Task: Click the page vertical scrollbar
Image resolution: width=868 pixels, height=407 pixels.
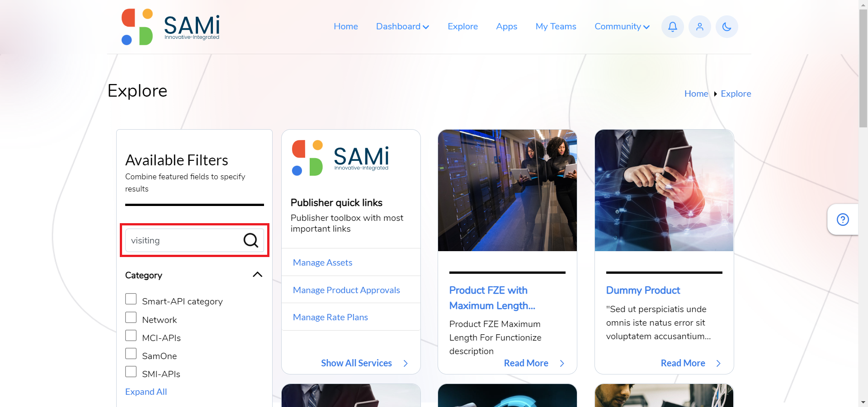Action: click(x=863, y=68)
